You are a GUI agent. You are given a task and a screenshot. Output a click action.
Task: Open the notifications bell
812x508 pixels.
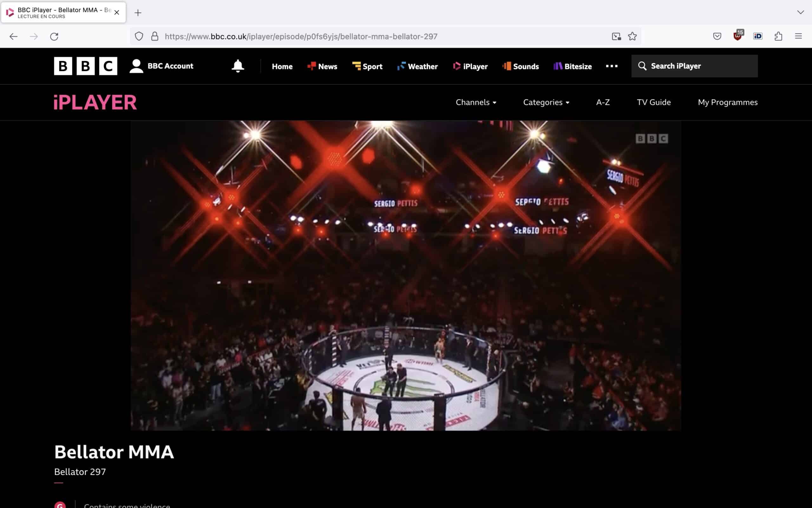tap(238, 66)
